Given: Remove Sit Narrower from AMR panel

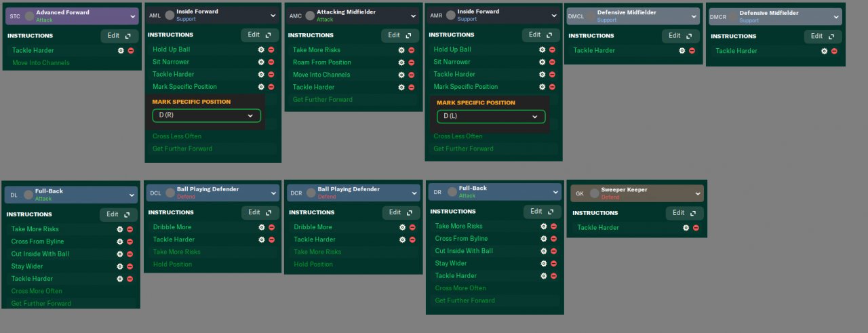Looking at the screenshot, I should pos(552,62).
